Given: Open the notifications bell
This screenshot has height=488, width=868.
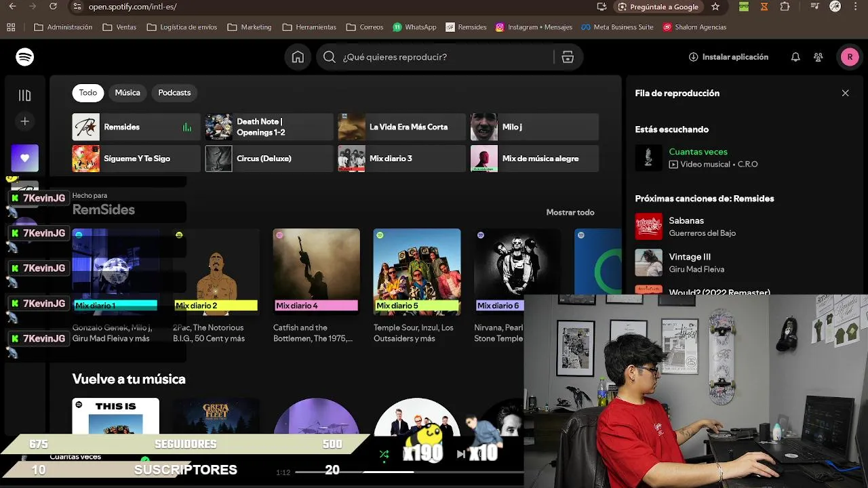Looking at the screenshot, I should click(795, 57).
